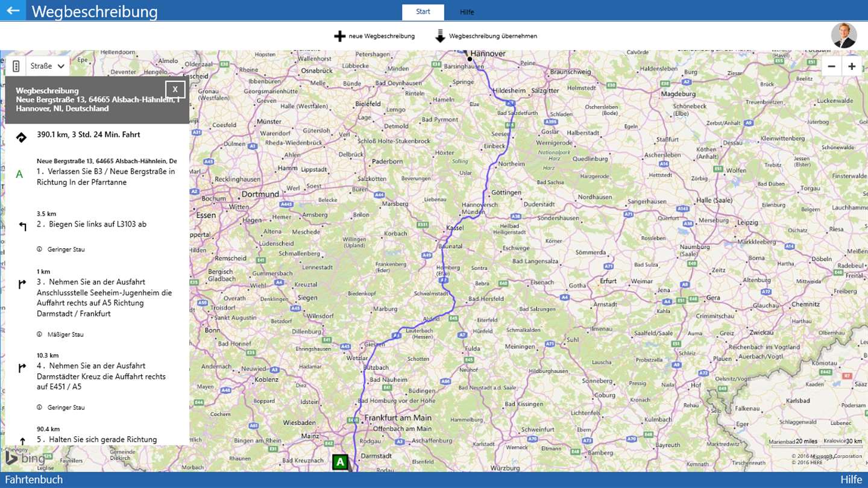Image resolution: width=868 pixels, height=488 pixels.
Task: Click the download arrow icon for Wegbeschreibung übernehmen
Action: (x=440, y=36)
